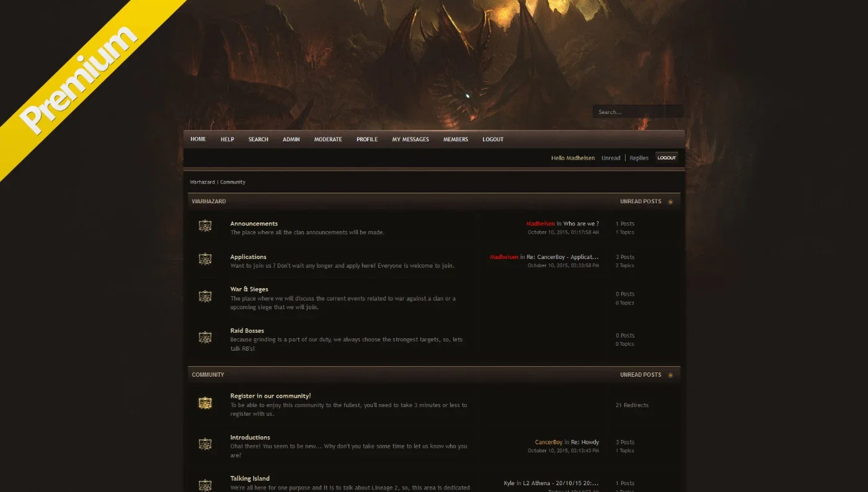The height and width of the screenshot is (492, 868).
Task: Open the Help menu item
Action: click(228, 139)
